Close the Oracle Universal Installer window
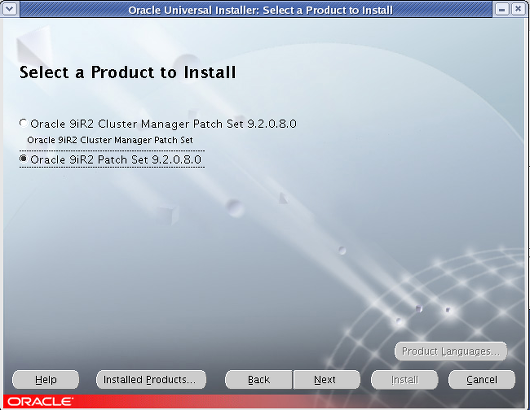Image resolution: width=530 pixels, height=410 pixels. point(518,9)
